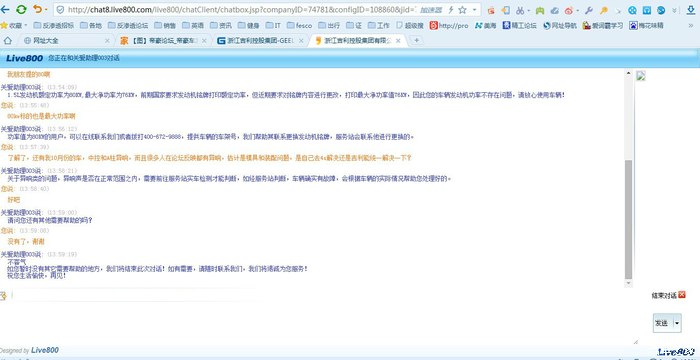
Task: Open the 反渗透招标 bookmark folder
Action: [54, 25]
